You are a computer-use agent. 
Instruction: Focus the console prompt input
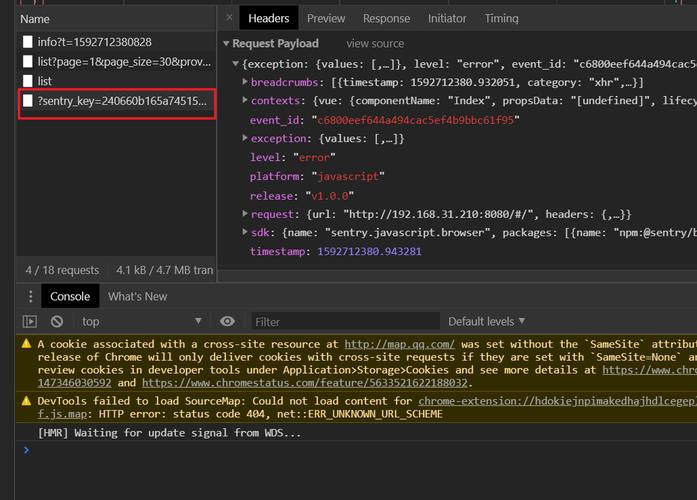coord(365,450)
